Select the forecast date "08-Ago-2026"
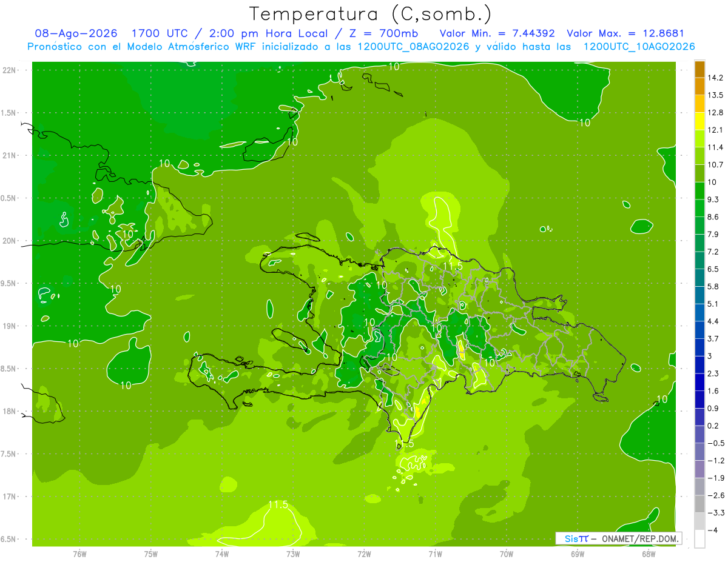Screen dimensions: 728x562 coord(76,33)
